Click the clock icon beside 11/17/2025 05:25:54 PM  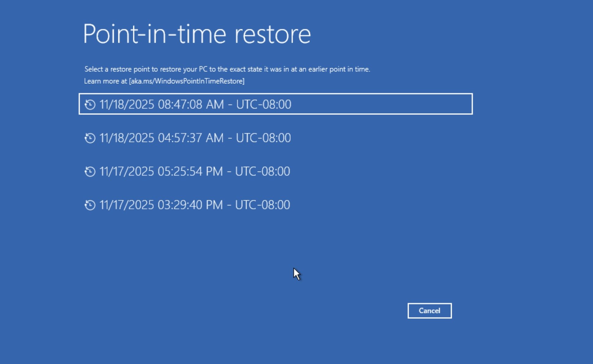coord(90,171)
